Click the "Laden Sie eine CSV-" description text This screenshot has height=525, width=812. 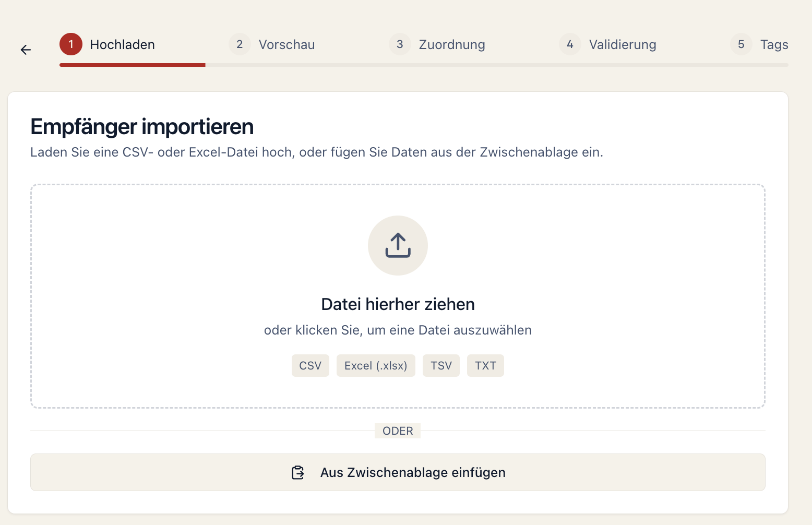(317, 152)
